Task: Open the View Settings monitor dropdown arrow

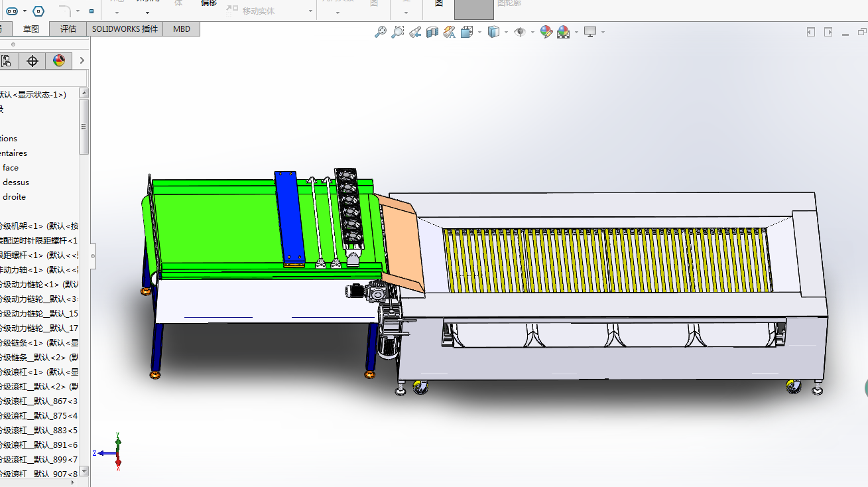Action: 603,32
